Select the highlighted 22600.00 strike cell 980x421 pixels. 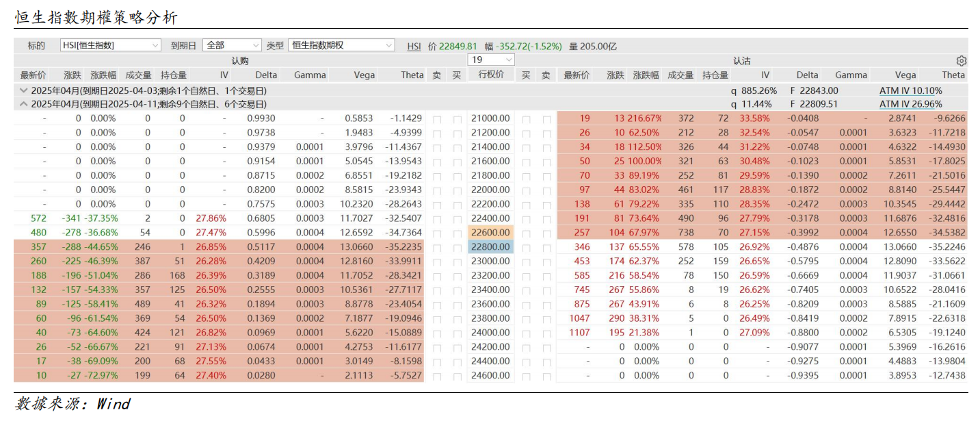490,233
